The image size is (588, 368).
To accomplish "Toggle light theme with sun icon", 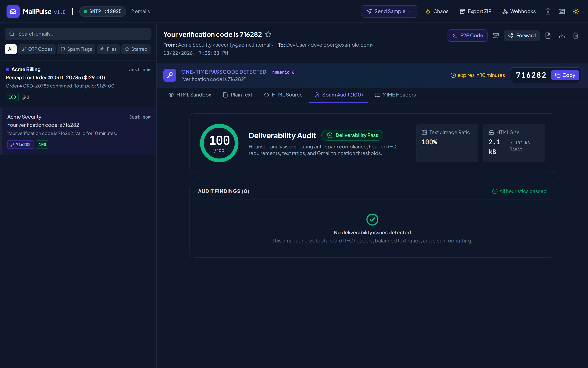I will (575, 11).
